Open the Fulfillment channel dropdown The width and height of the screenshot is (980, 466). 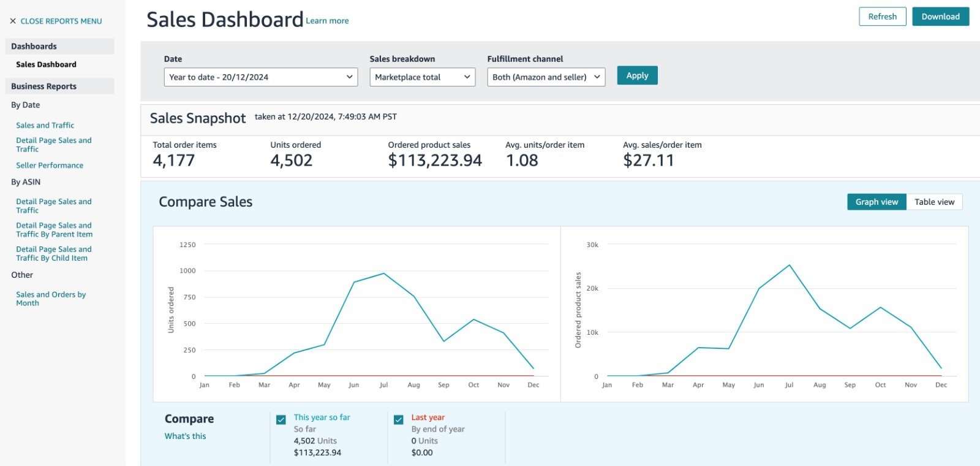click(546, 77)
